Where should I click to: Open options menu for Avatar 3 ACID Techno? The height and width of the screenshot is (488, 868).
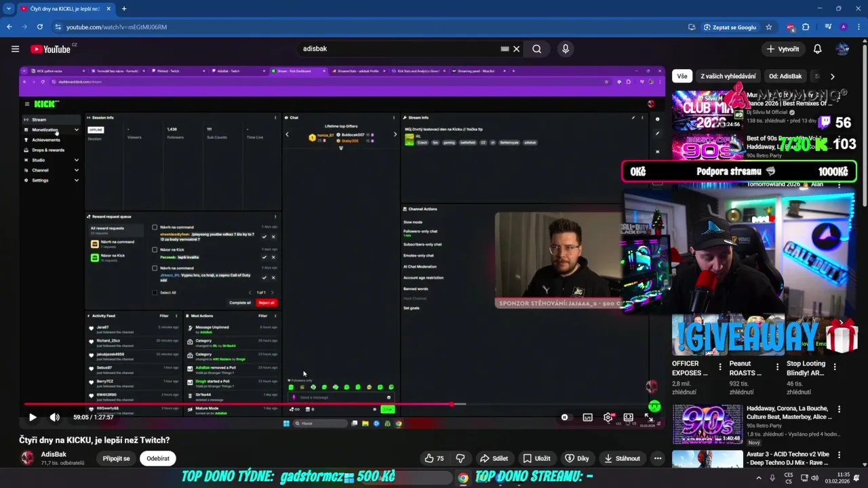coord(839,455)
